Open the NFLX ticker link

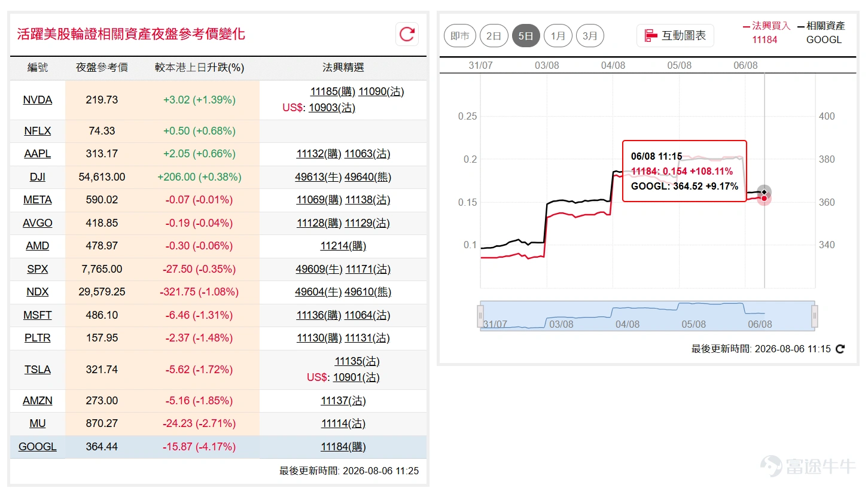pyautogui.click(x=38, y=131)
